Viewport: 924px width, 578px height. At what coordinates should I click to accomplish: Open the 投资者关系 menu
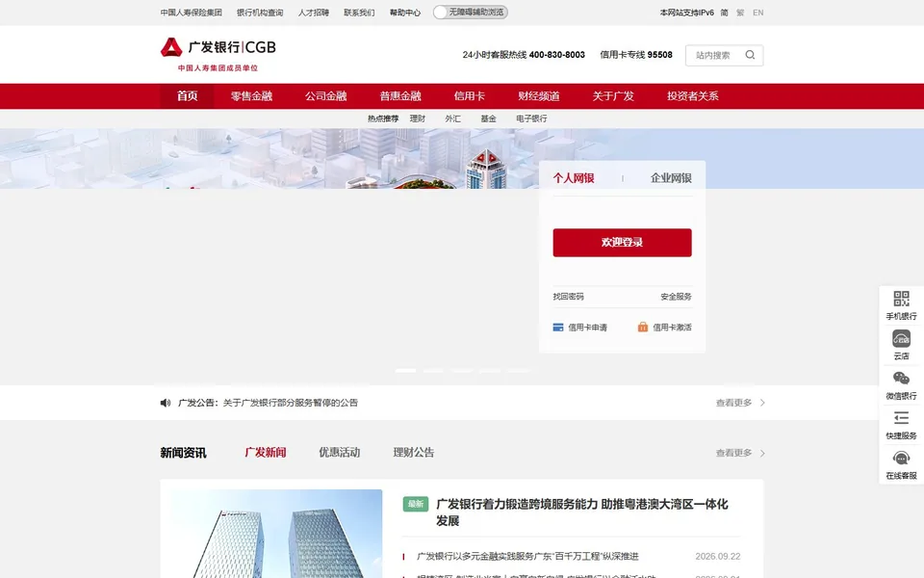pyautogui.click(x=693, y=96)
